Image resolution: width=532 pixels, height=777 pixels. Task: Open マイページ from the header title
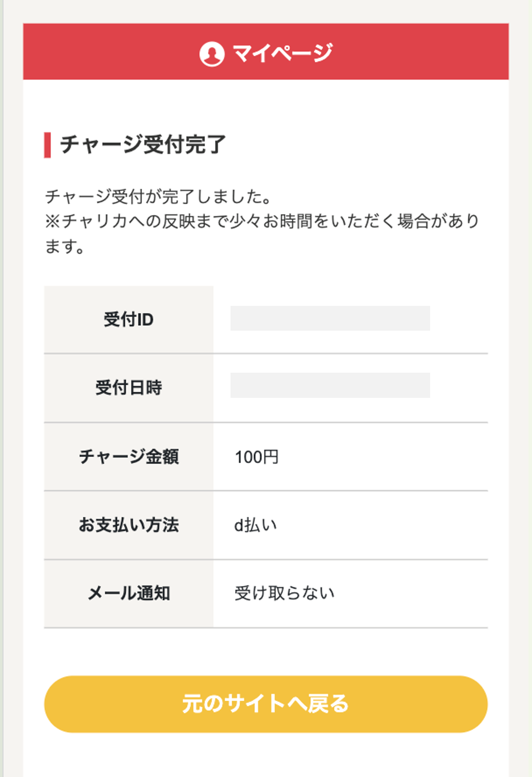(282, 53)
